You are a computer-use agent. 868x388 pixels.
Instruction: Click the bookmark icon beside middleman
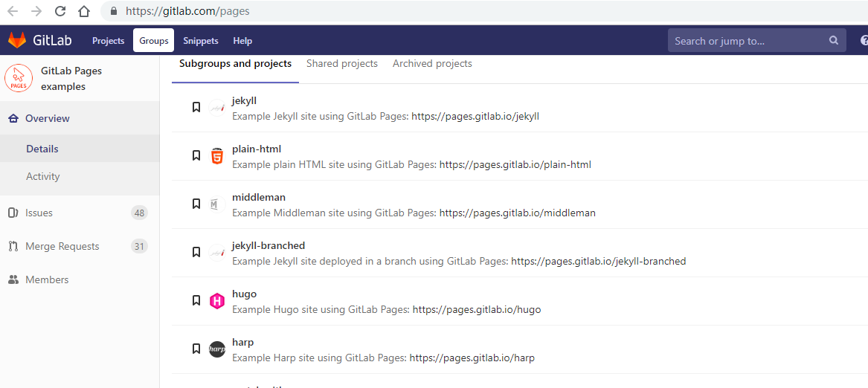[x=196, y=204]
